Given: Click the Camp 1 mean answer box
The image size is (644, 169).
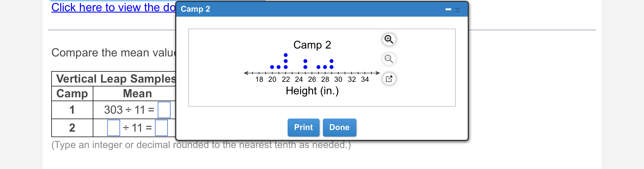Looking at the screenshot, I should 164,110.
